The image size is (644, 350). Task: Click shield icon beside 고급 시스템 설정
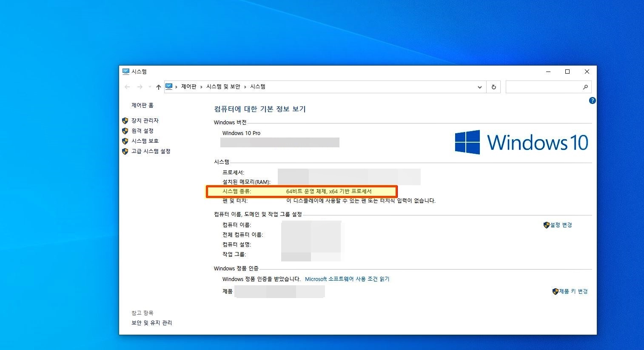[x=125, y=151]
